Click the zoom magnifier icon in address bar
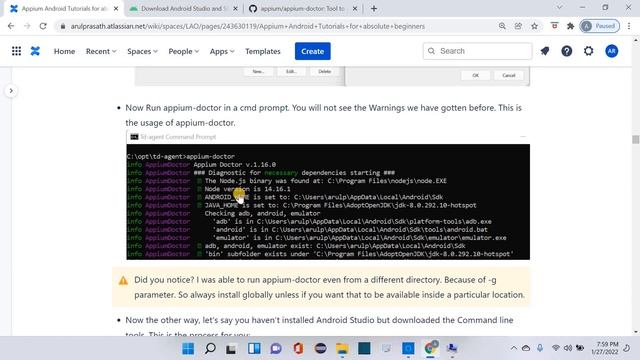This screenshot has width=640, height=360. 502,26
